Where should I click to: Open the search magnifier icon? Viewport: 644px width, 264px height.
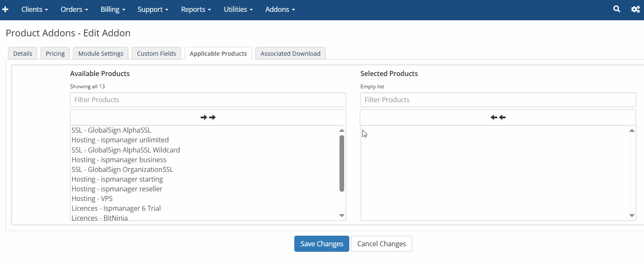coord(617,9)
